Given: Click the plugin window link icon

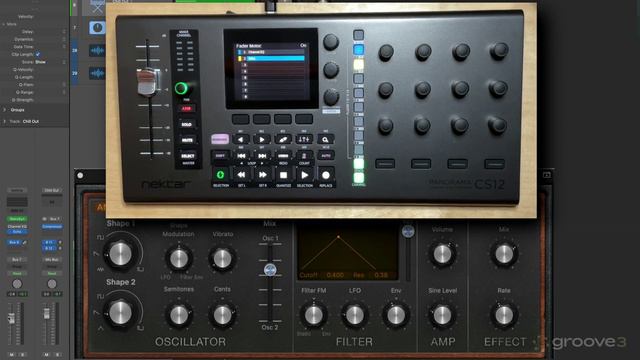Looking at the screenshot, I should click(547, 175).
